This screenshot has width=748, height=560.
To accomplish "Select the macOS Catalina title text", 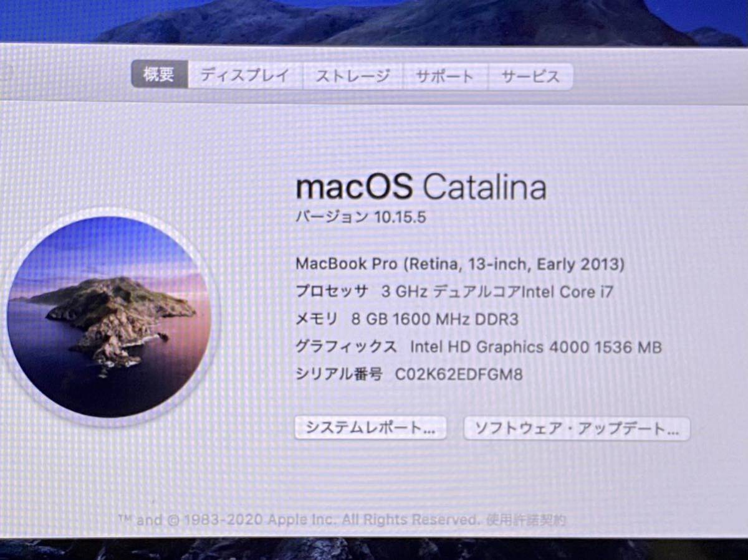I will click(x=421, y=187).
